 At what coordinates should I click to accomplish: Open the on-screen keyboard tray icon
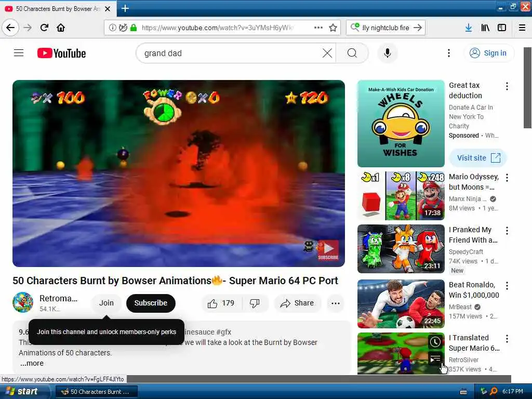[x=463, y=392]
